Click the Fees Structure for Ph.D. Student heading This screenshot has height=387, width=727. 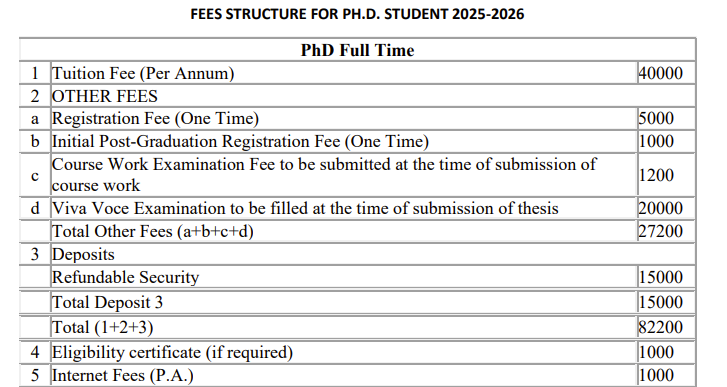(x=357, y=14)
